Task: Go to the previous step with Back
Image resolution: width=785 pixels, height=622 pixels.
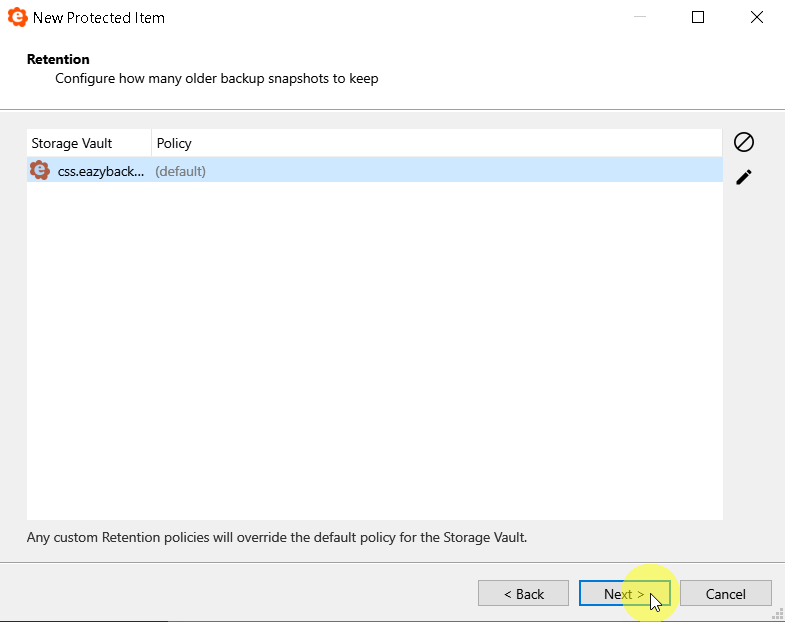Action: (x=523, y=593)
